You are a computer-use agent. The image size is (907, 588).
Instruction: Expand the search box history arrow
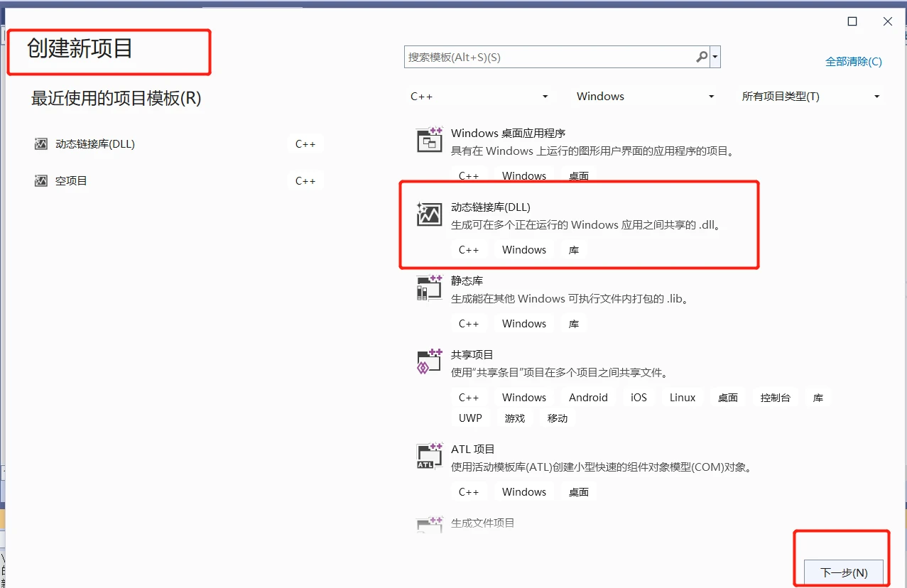[x=715, y=57]
